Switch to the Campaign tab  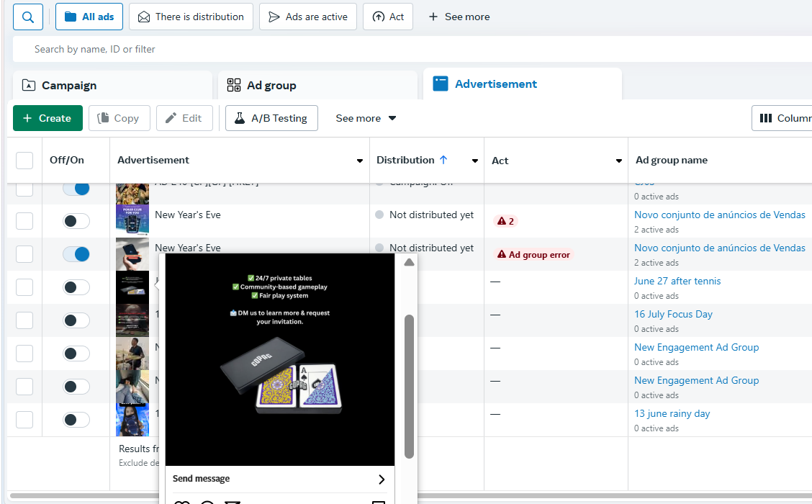[x=112, y=86]
